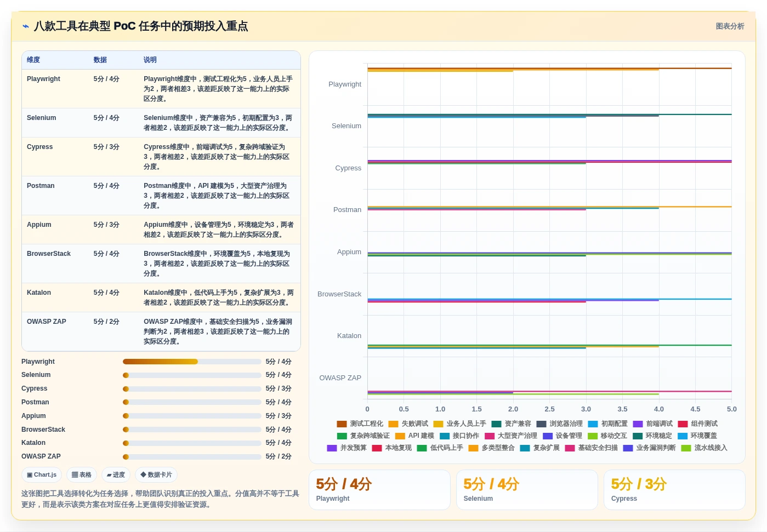Image resolution: width=767 pixels, height=532 pixels.
Task: Click the 本地复现 legend swatch
Action: pos(377,448)
